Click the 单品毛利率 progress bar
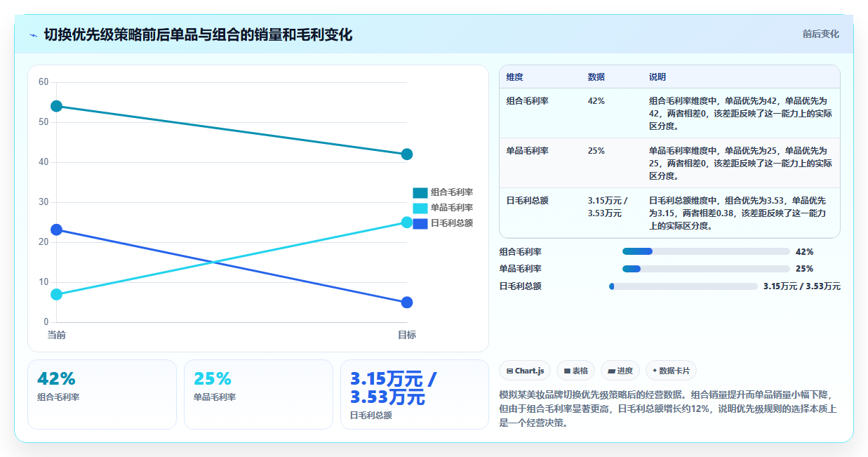This screenshot has height=457, width=868. coord(706,269)
